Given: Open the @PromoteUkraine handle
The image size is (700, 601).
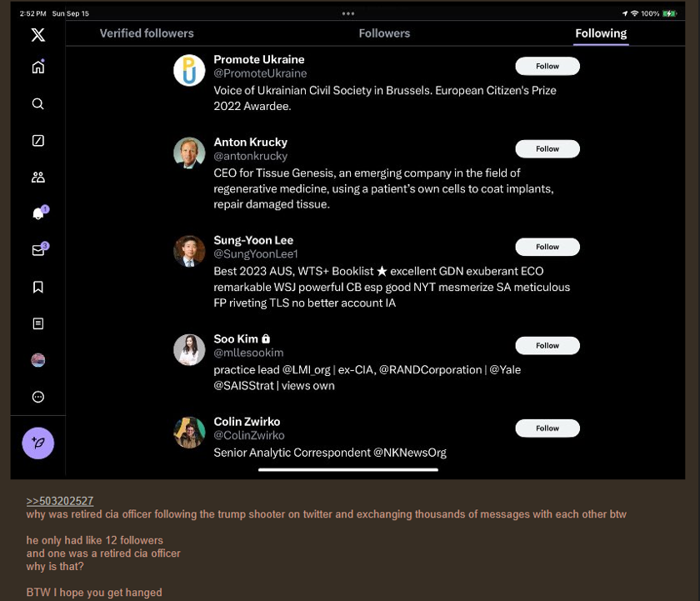Looking at the screenshot, I should (260, 73).
